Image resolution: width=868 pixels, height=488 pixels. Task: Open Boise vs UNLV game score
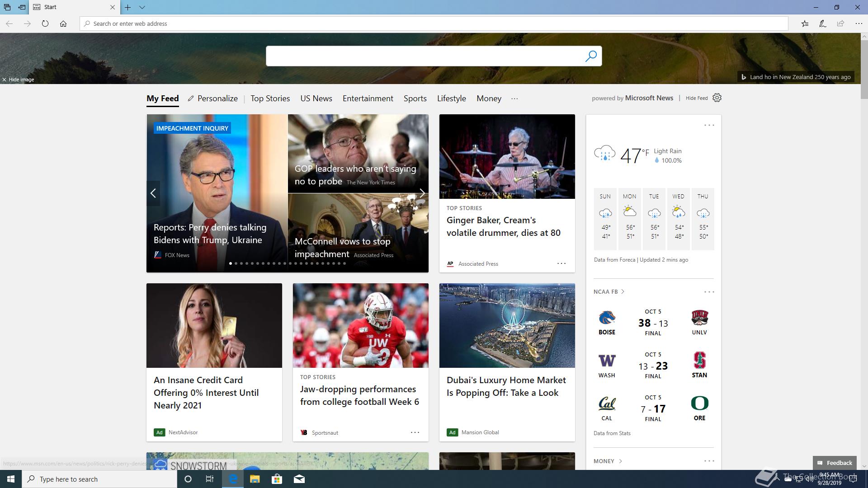tap(653, 323)
